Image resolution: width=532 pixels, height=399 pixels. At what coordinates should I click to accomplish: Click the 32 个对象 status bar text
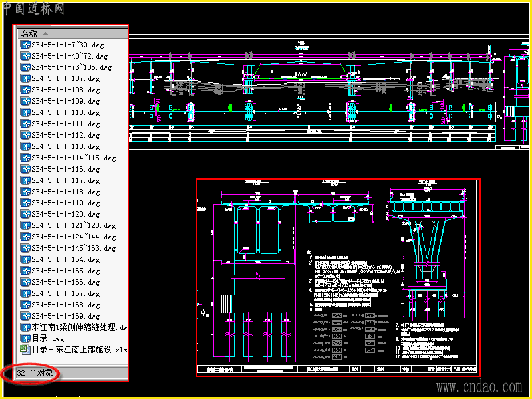[35, 373]
